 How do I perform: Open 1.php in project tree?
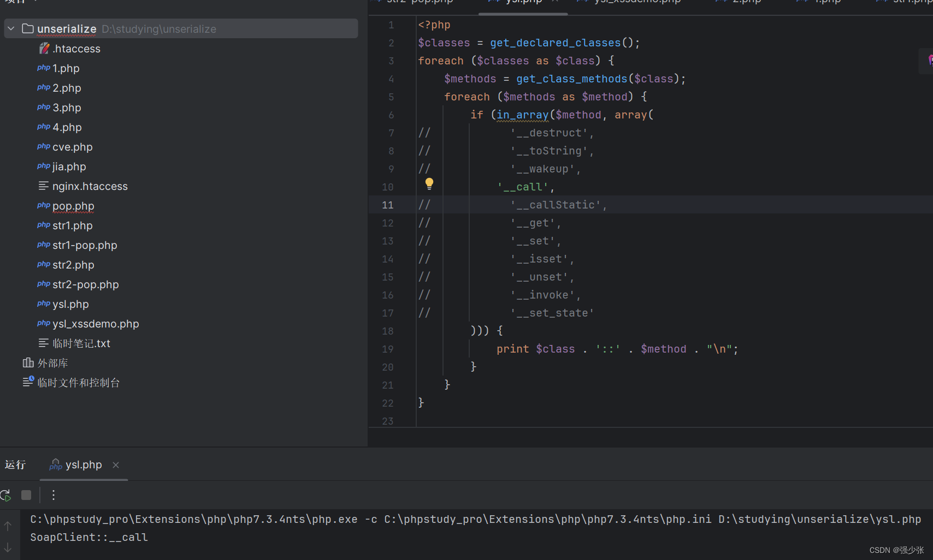[66, 68]
